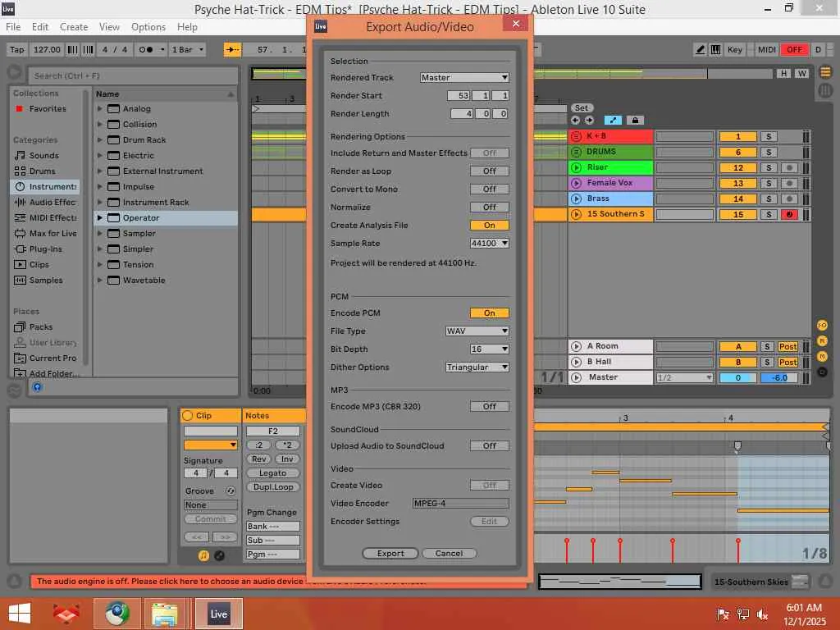
Task: Click the Dupl.Loop button
Action: coord(272,487)
